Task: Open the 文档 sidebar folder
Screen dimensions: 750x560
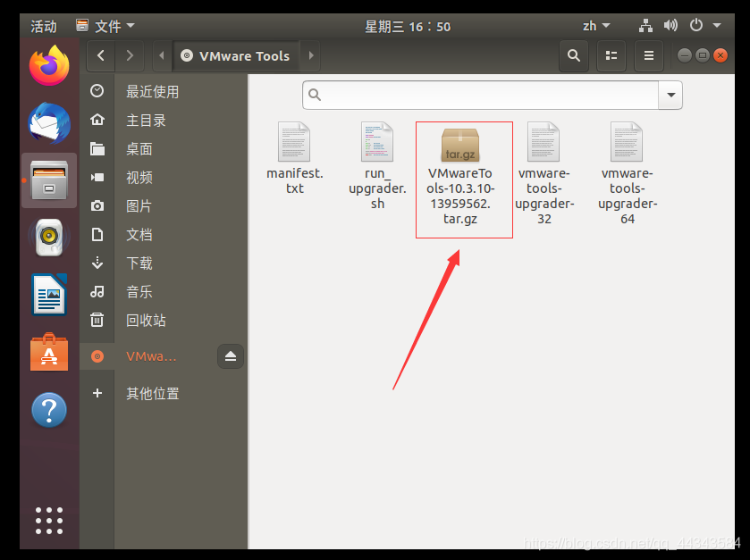Action: [x=164, y=235]
